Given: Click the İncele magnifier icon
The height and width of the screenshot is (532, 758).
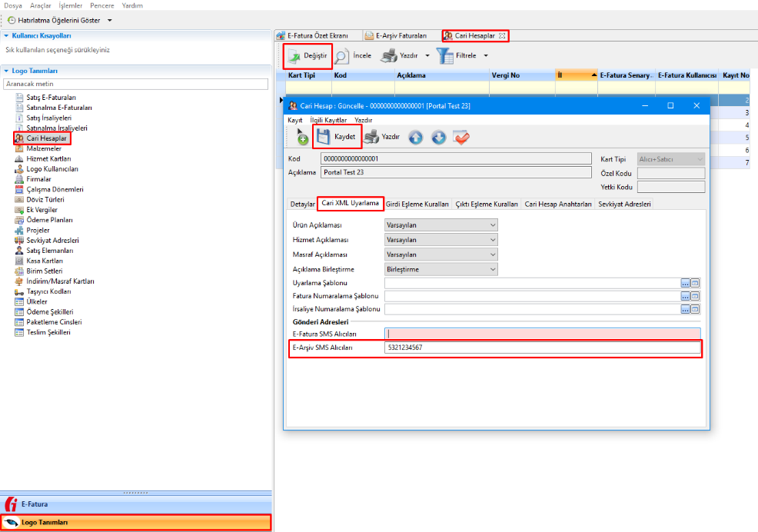Looking at the screenshot, I should 342,56.
